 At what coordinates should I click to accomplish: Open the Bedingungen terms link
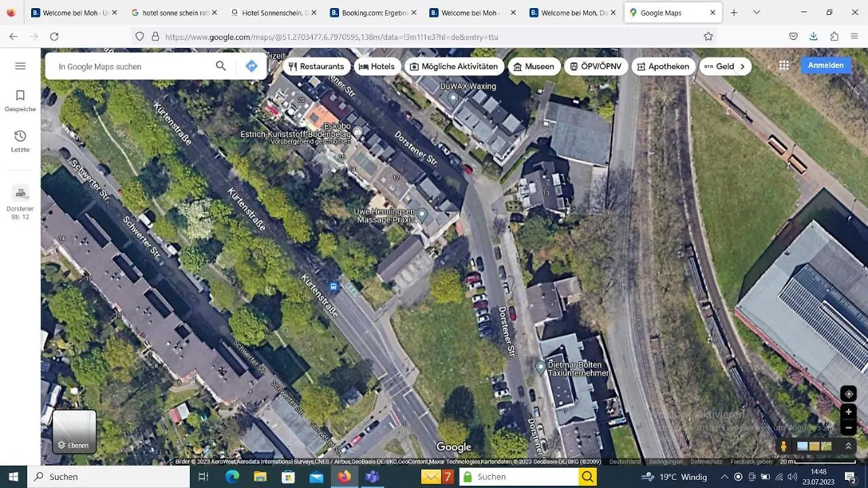coord(666,462)
